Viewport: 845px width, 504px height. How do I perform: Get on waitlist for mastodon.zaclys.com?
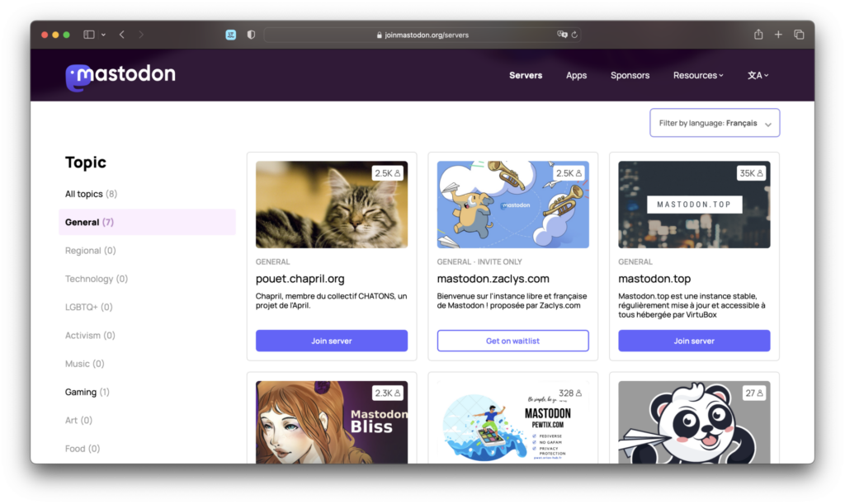click(512, 341)
